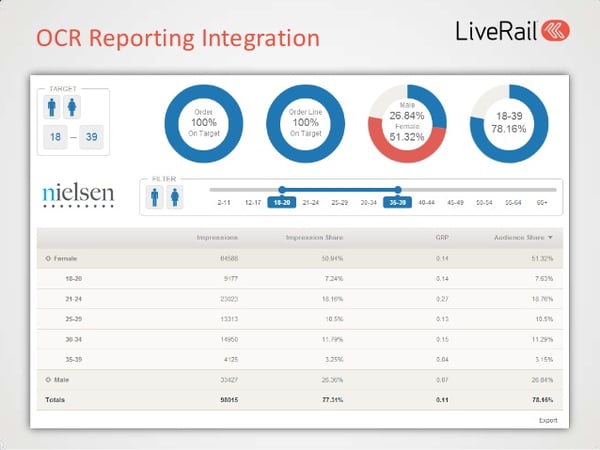This screenshot has width=600, height=450.
Task: Select the female 25-29 table row label
Action: [73, 319]
